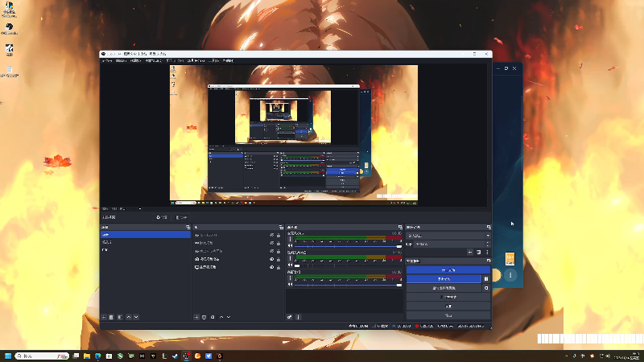Open Microsoft Edge from the taskbar
The height and width of the screenshot is (362, 644).
tap(97, 356)
